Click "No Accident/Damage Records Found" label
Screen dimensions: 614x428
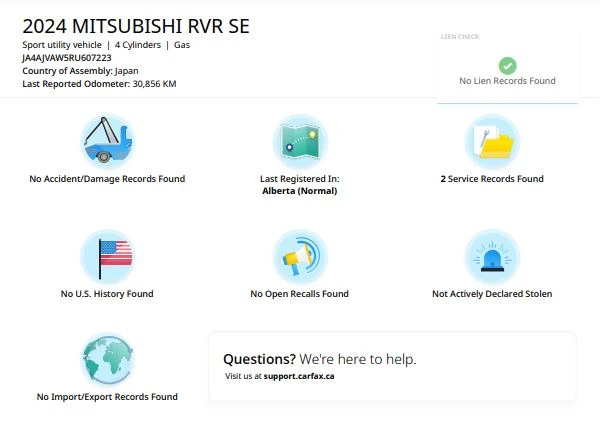pos(107,179)
